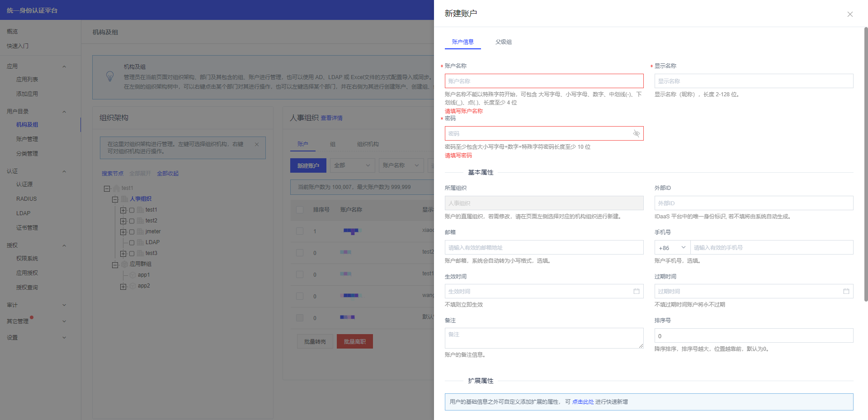Image resolution: width=868 pixels, height=420 pixels.
Task: Select all accounts via header checkbox
Action: click(x=299, y=210)
